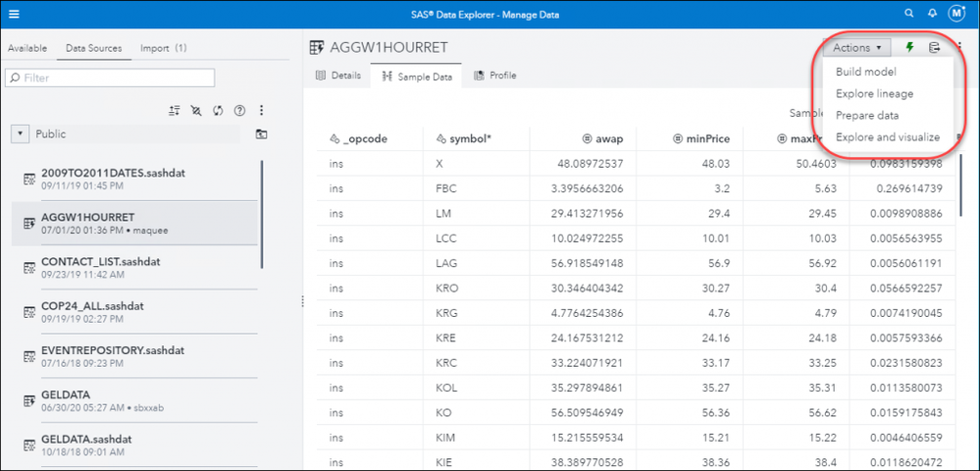The width and height of the screenshot is (980, 471).
Task: Choose Explore and visualize from the Actions menu
Action: pos(888,137)
